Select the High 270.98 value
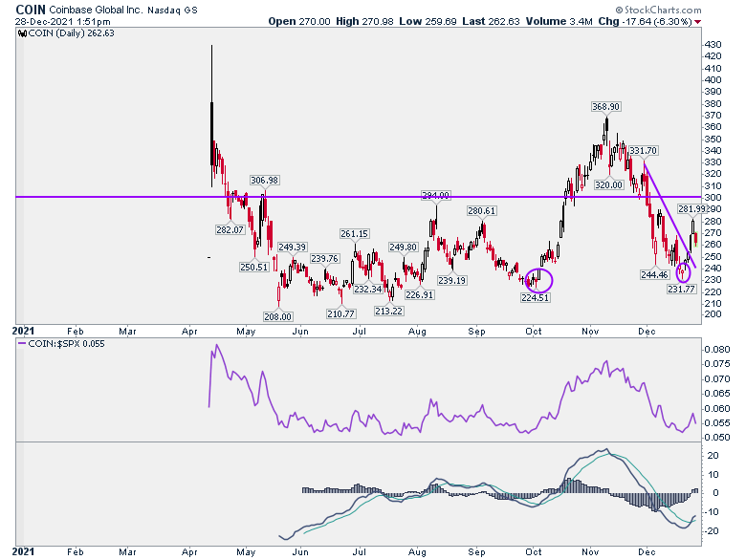Screen dimensions: 746x560 coord(364,21)
